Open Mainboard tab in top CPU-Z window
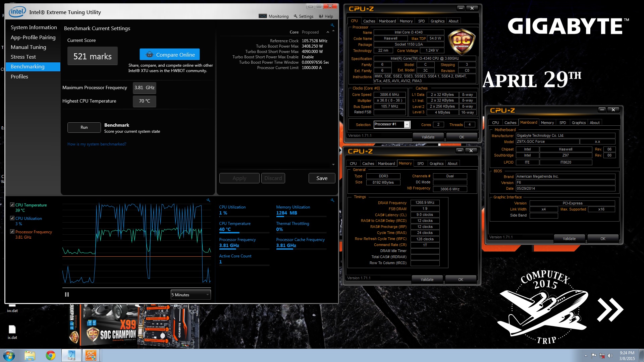644x362 pixels. (387, 21)
